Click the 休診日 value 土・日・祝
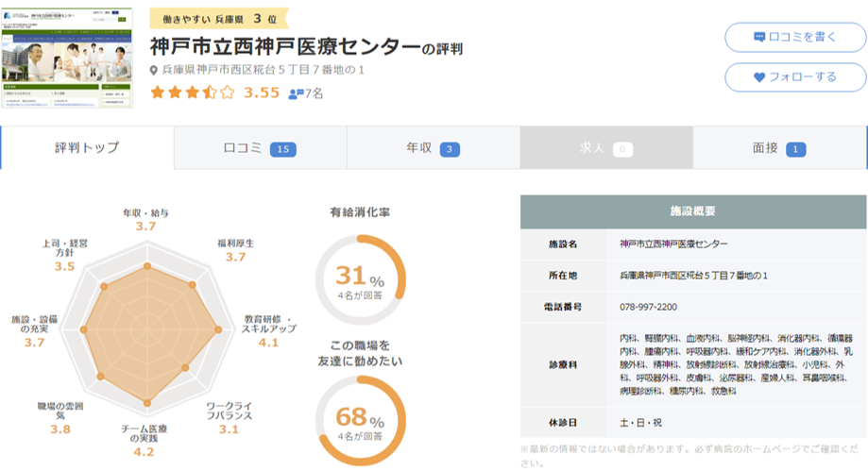Image resolution: width=868 pixels, height=471 pixels. 640,423
